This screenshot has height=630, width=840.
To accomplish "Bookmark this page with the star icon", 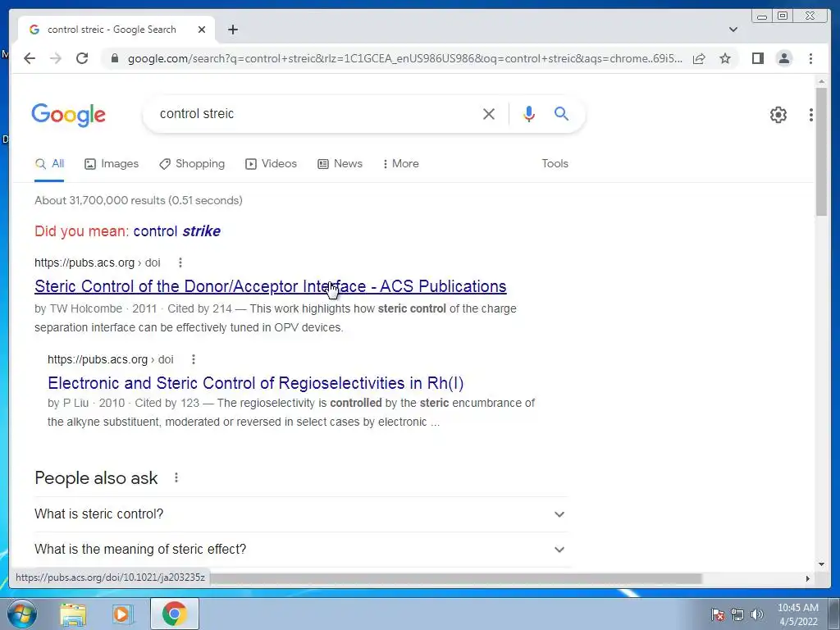I will tap(725, 58).
